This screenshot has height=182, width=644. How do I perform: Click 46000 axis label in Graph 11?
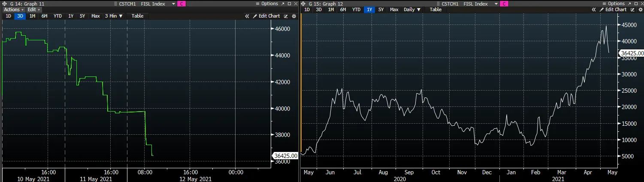point(282,29)
